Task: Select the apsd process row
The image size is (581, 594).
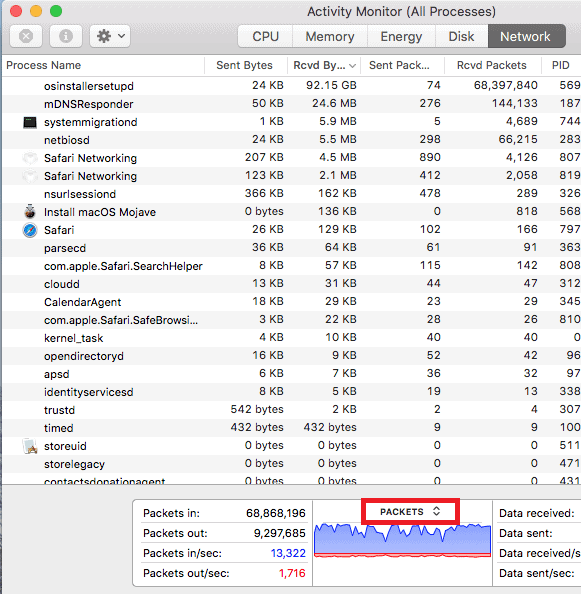Action: (x=292, y=374)
